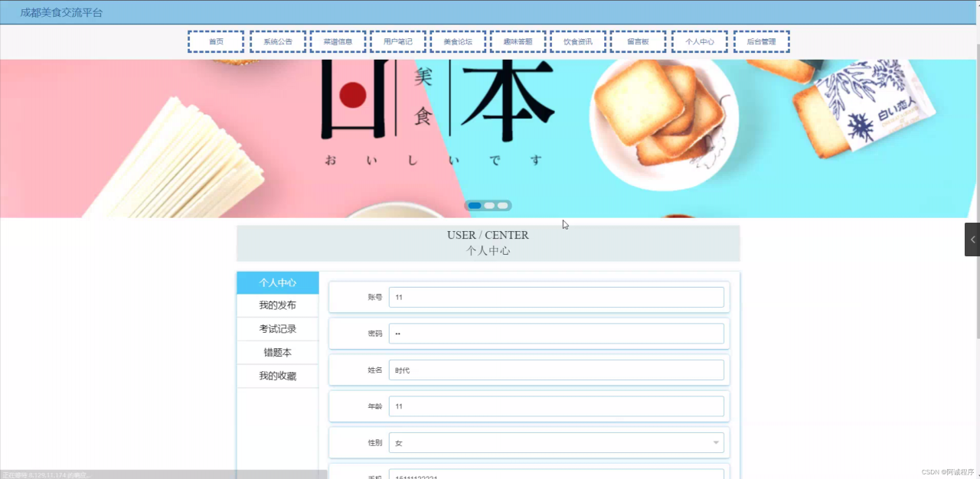
Task: View the 错题本 wrong answers section
Action: tap(277, 352)
